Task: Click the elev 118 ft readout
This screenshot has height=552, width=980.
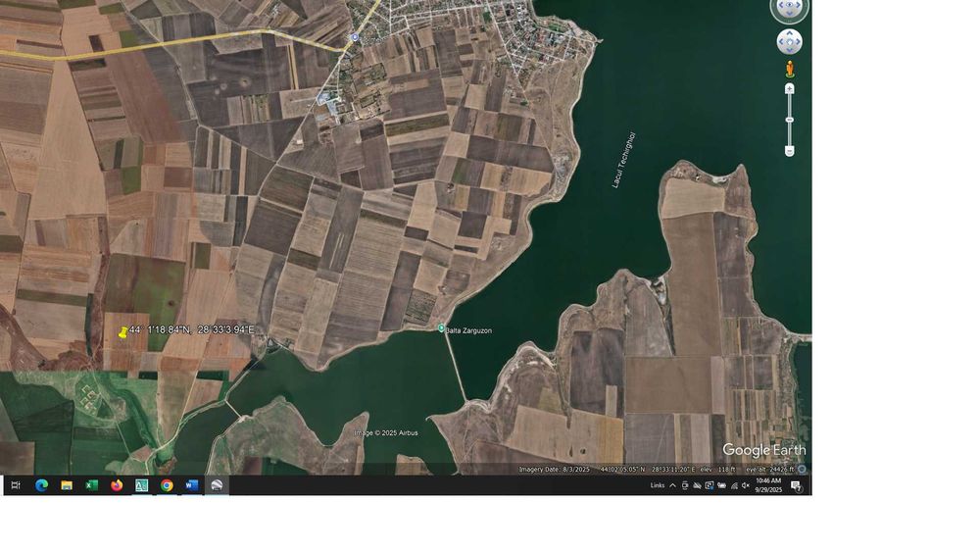Action: 717,469
